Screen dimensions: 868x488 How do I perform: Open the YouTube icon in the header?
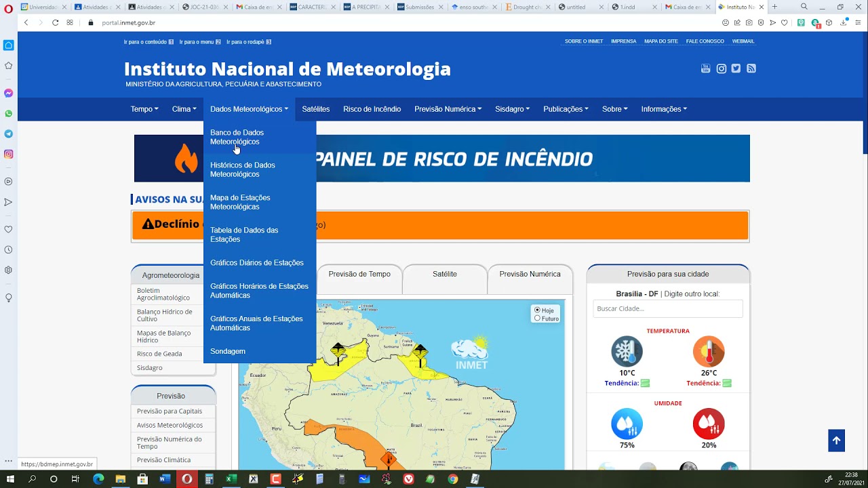point(706,68)
